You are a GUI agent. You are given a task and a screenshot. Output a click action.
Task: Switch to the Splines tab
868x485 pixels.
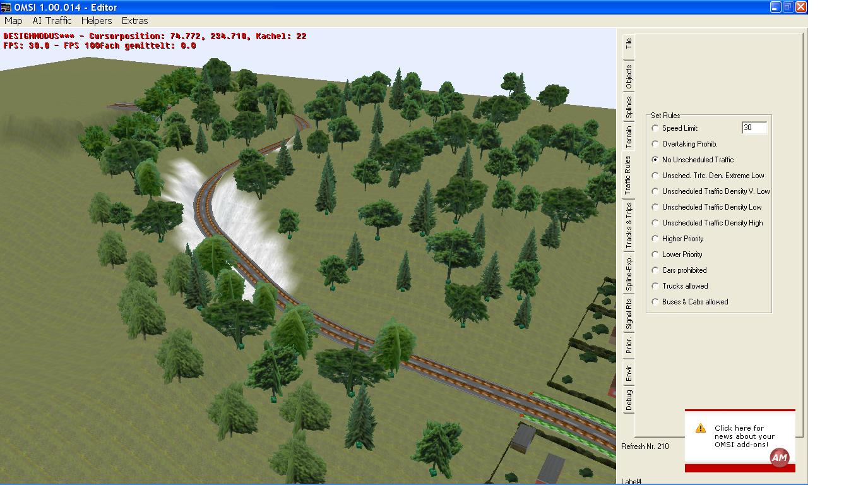[x=628, y=107]
